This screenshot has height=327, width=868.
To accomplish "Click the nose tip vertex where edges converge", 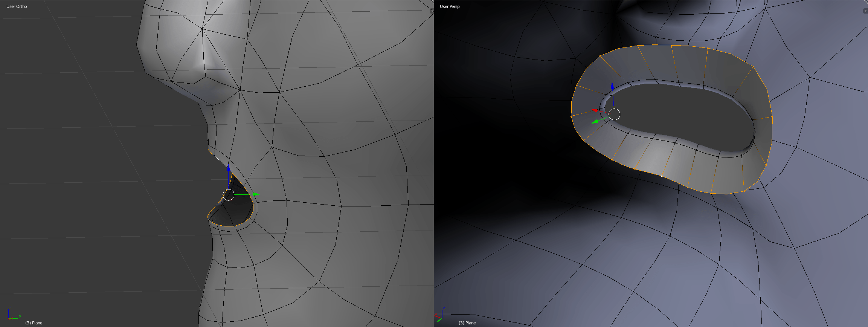I will click(203, 29).
